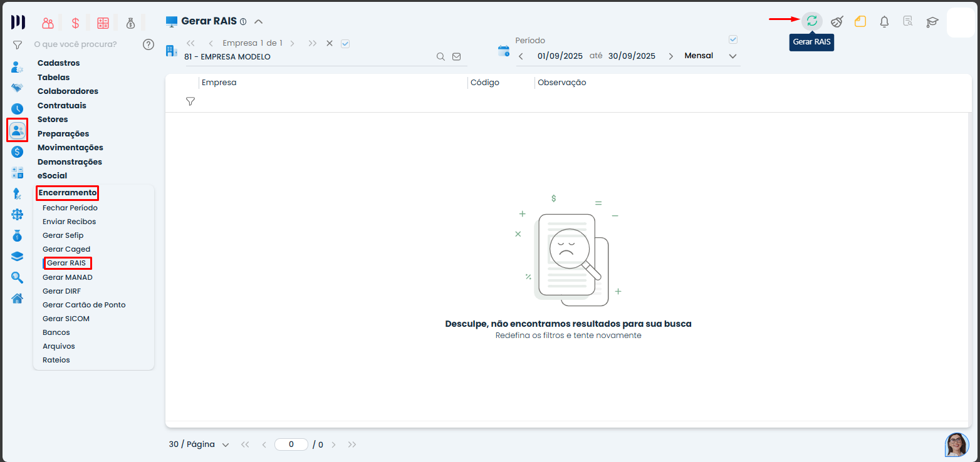The width and height of the screenshot is (980, 462).
Task: Open notifications bell icon
Action: click(884, 21)
